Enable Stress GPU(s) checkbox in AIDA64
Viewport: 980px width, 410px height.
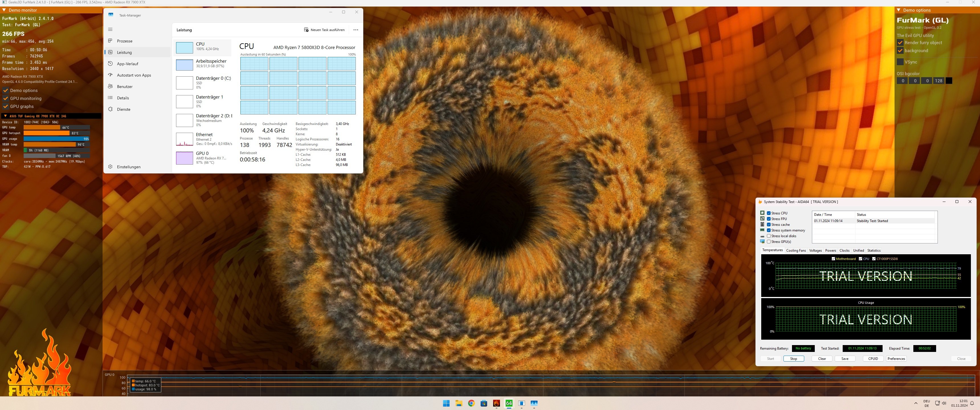769,241
